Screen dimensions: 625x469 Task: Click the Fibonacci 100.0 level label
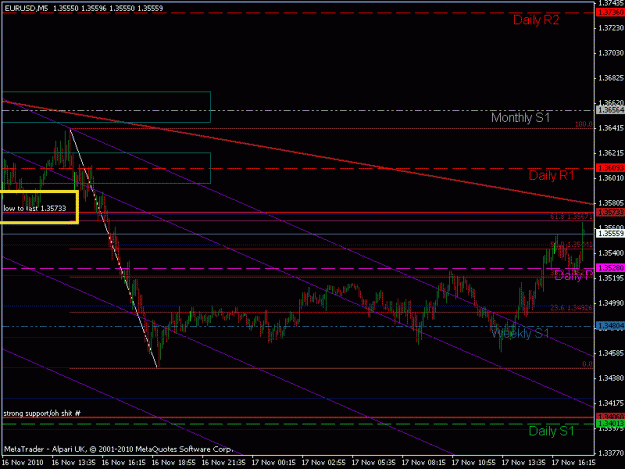(584, 124)
